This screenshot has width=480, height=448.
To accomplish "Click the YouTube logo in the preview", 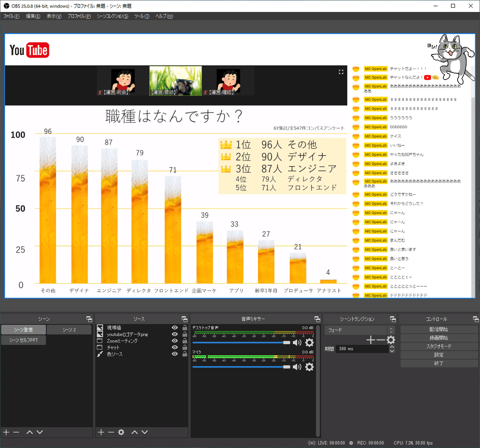I will point(29,50).
